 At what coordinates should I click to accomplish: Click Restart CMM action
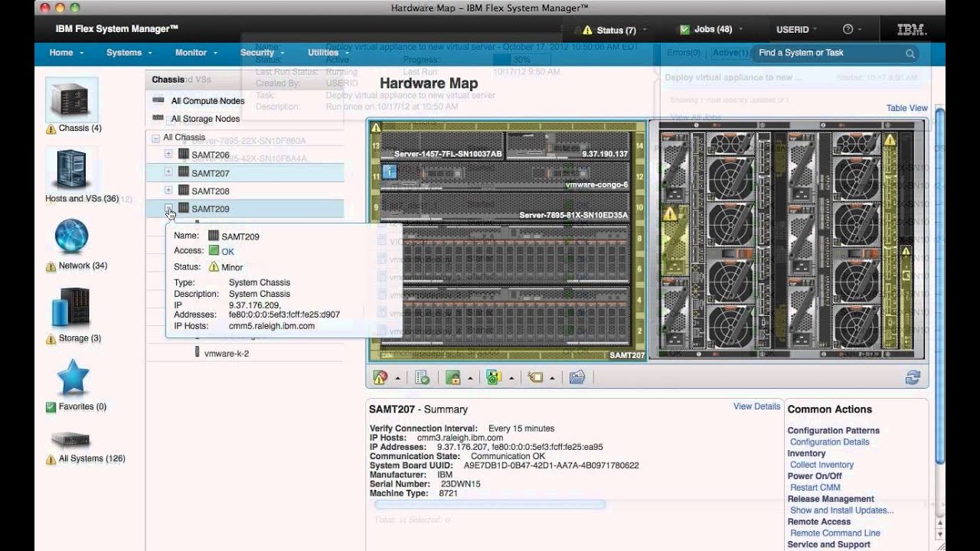(x=815, y=487)
